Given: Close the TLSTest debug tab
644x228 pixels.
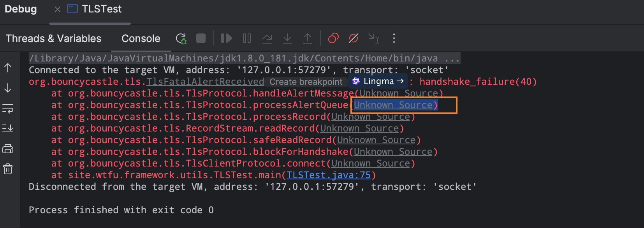Looking at the screenshot, I should 58,9.
